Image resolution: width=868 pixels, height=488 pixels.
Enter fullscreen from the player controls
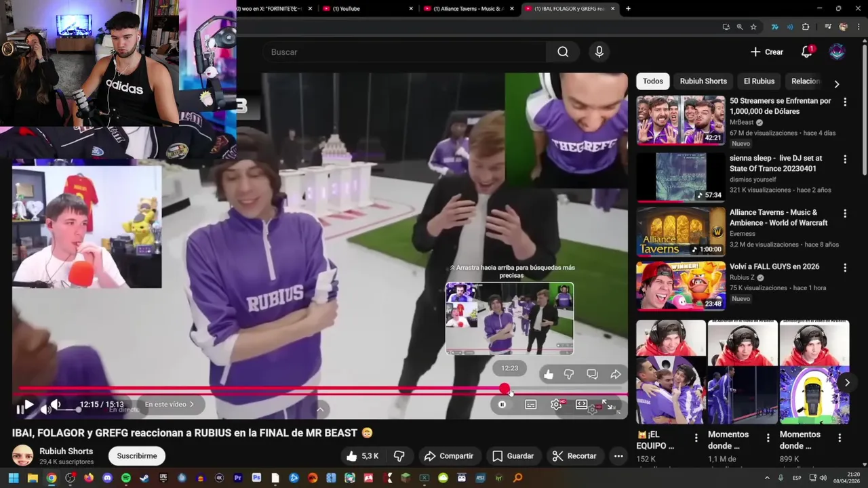pyautogui.click(x=608, y=405)
